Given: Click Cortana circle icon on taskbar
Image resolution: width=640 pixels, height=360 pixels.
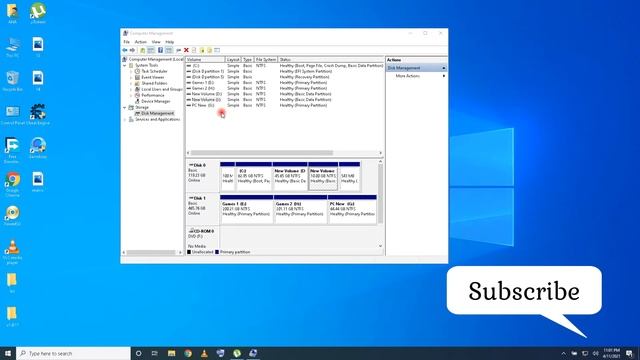Looking at the screenshot, I should (138, 353).
